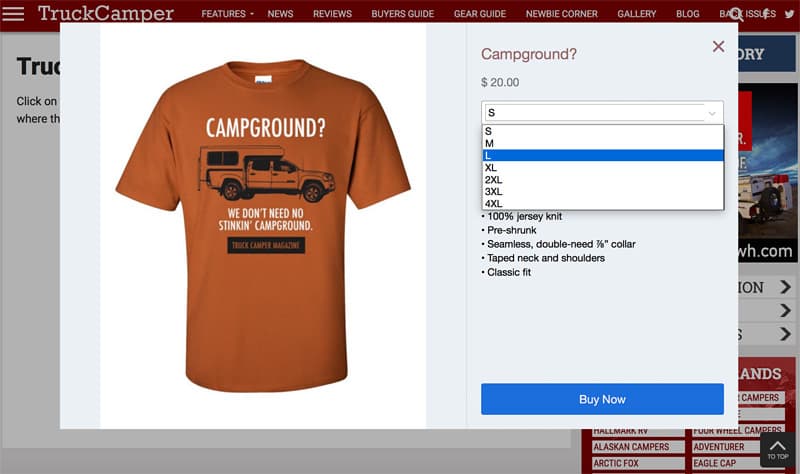Close the Campground? product popup
This screenshot has height=474, width=800.
[718, 46]
